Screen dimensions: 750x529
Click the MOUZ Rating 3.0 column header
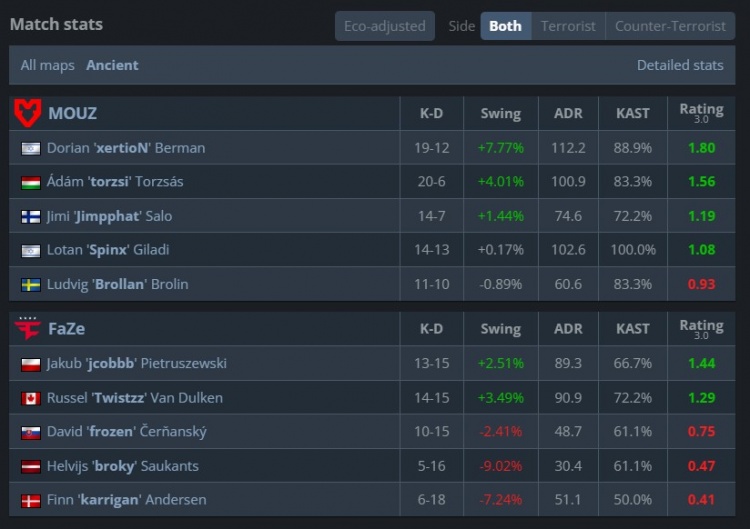pyautogui.click(x=701, y=113)
